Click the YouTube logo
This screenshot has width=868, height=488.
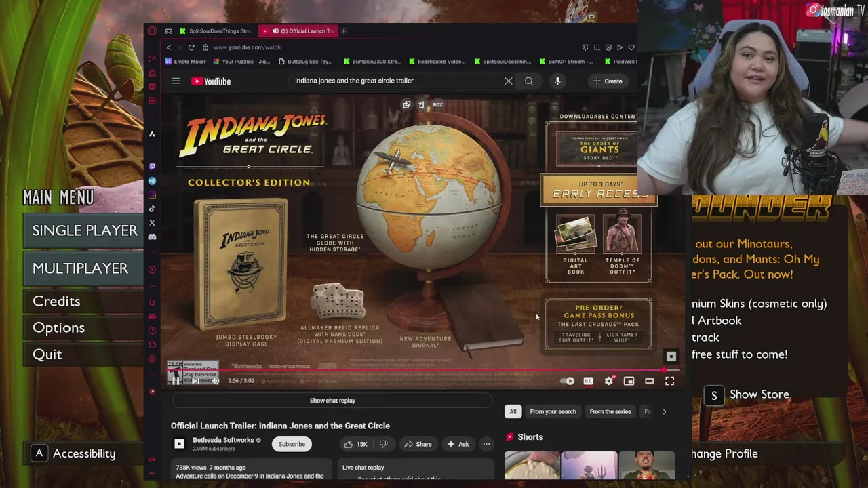pyautogui.click(x=211, y=81)
